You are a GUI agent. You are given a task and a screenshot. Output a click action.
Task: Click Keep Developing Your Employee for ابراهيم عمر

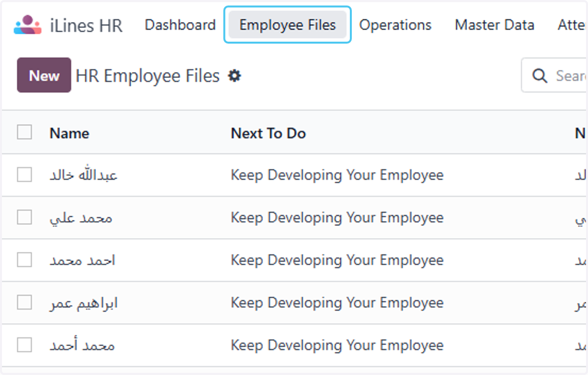[x=337, y=303]
